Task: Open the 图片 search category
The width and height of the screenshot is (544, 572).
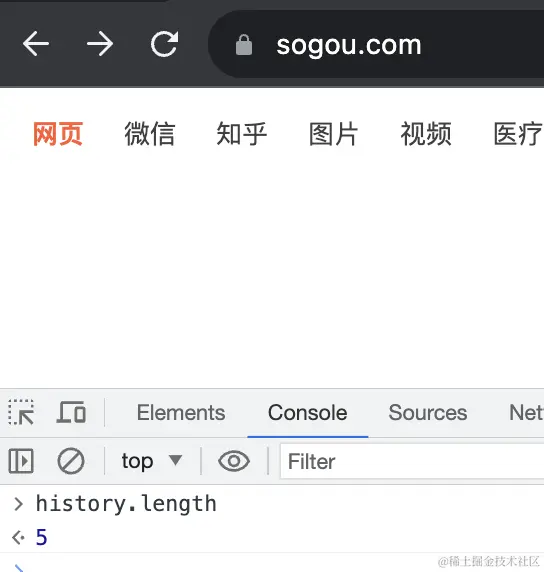Action: click(333, 134)
